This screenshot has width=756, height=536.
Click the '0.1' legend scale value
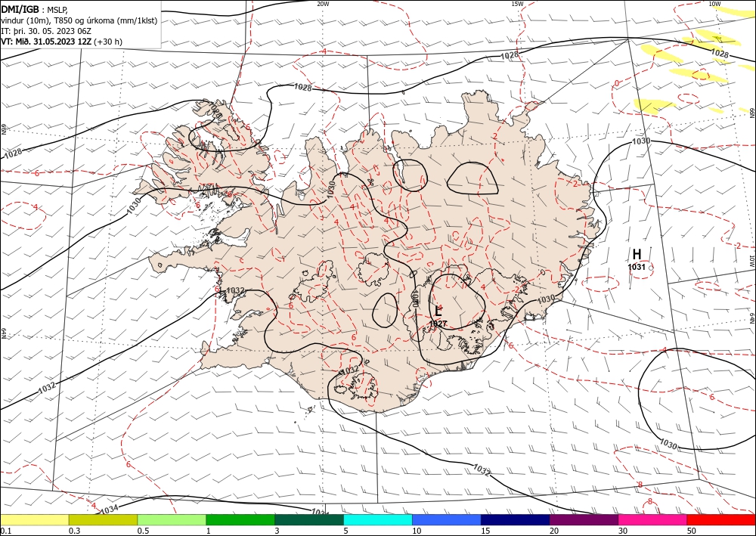tap(5, 531)
